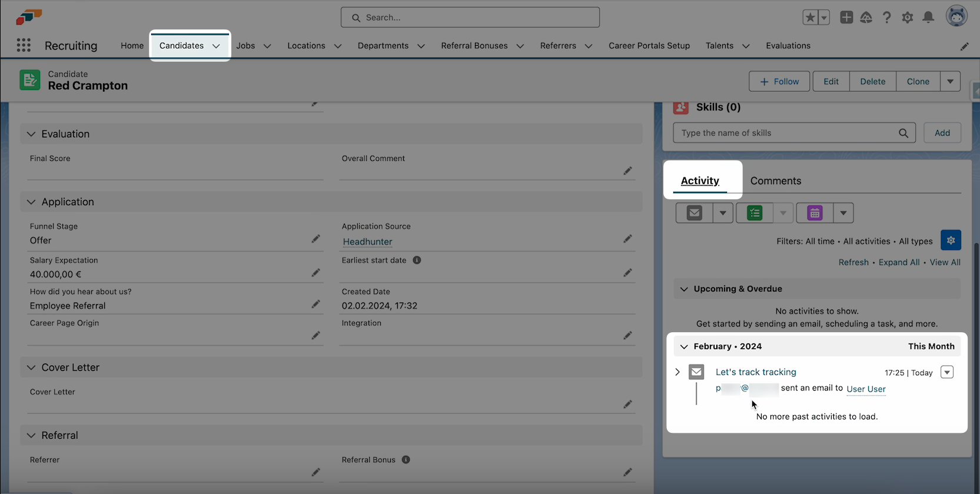Open the activity timeline filter settings gear
This screenshot has width=980, height=494.
[x=951, y=241]
